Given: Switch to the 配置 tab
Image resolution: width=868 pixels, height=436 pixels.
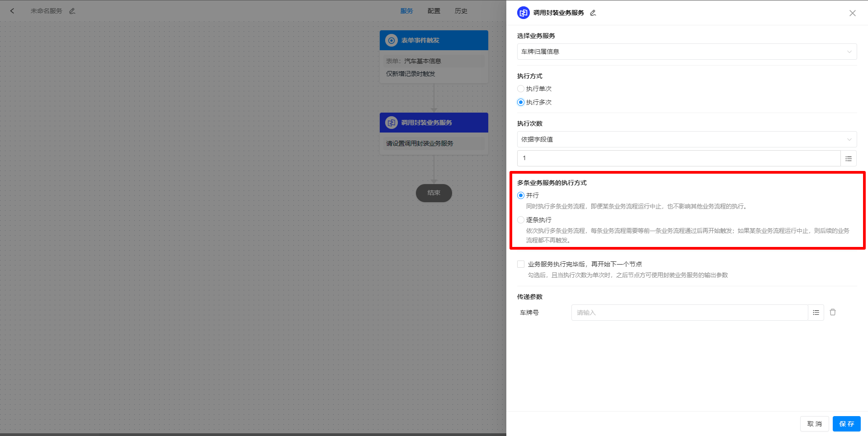Looking at the screenshot, I should (x=434, y=11).
